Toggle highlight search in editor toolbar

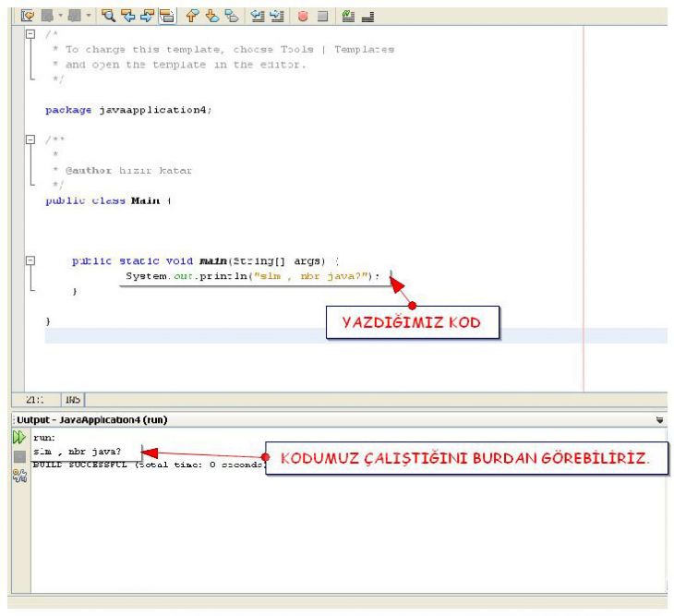(x=167, y=16)
